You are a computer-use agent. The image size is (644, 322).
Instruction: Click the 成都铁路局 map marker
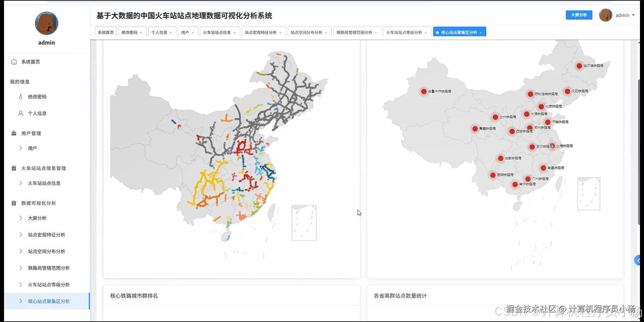tap(500, 158)
